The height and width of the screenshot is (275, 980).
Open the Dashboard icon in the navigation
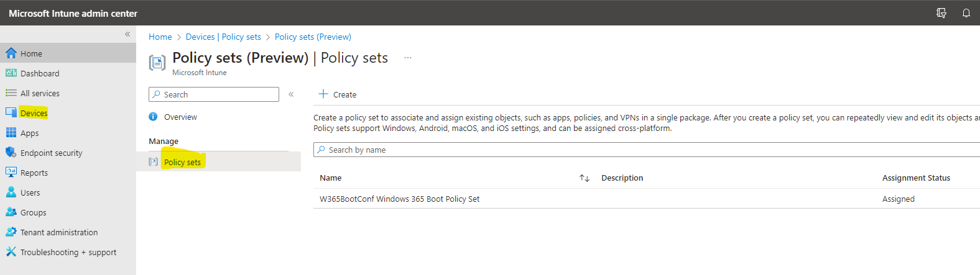[x=11, y=73]
